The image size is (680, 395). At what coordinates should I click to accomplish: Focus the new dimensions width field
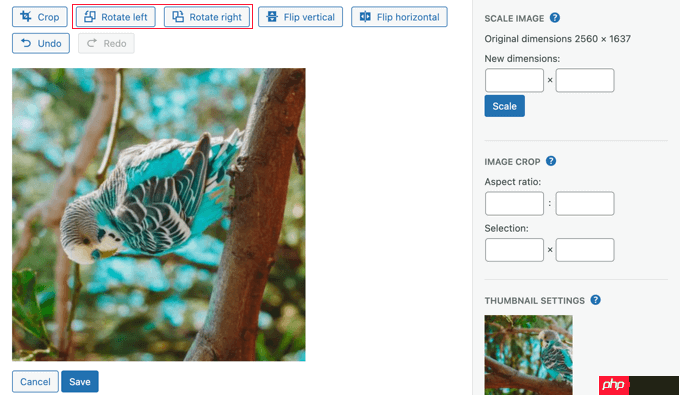click(x=514, y=80)
